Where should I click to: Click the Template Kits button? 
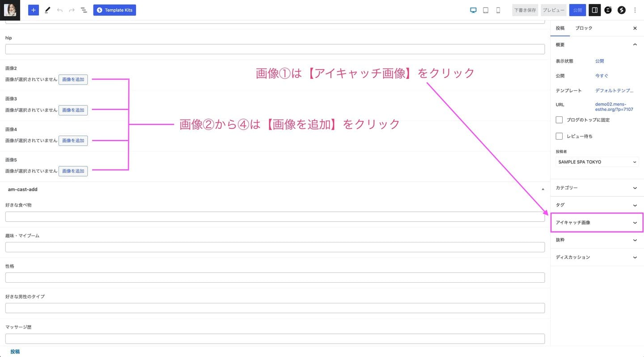pos(114,10)
